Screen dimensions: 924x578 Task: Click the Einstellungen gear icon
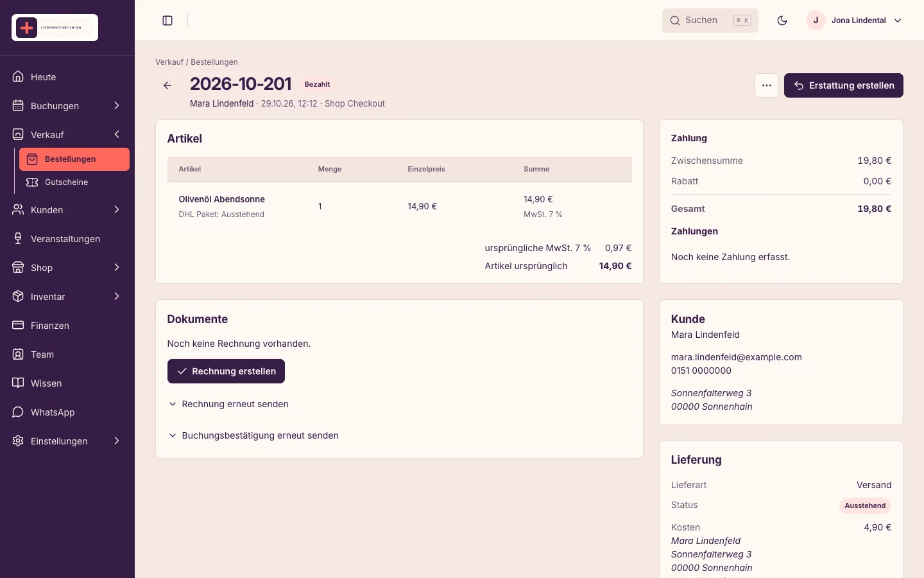tap(18, 441)
